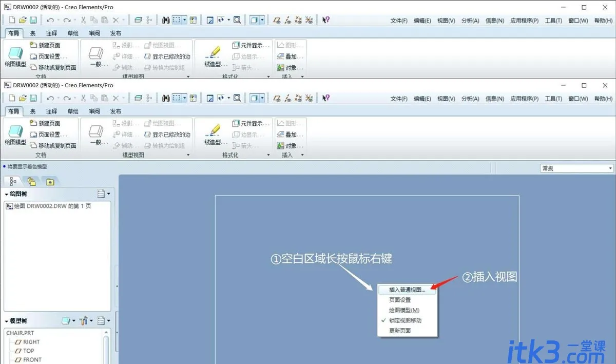Switch to 注释 tab in front window

click(52, 111)
